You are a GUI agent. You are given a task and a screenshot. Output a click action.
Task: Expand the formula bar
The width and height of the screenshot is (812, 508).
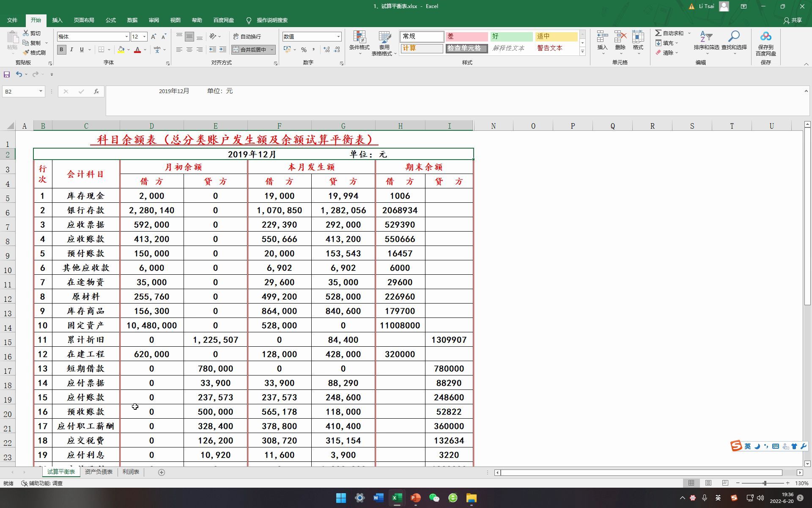[806, 91]
